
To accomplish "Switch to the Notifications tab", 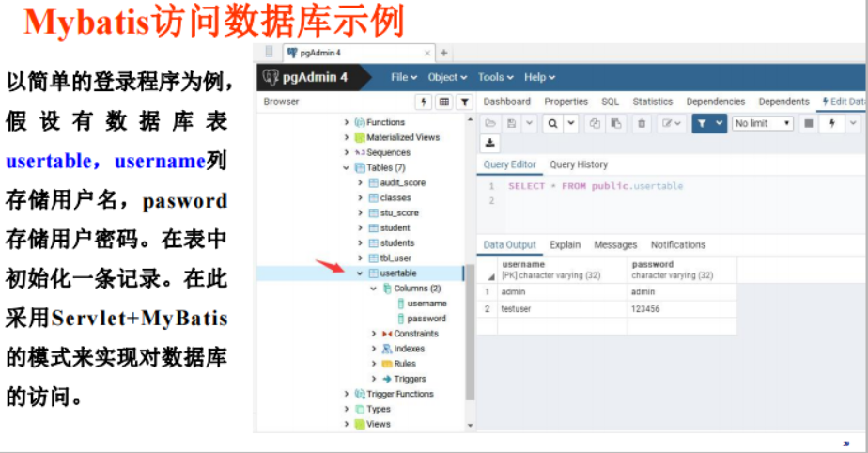I will click(x=677, y=244).
